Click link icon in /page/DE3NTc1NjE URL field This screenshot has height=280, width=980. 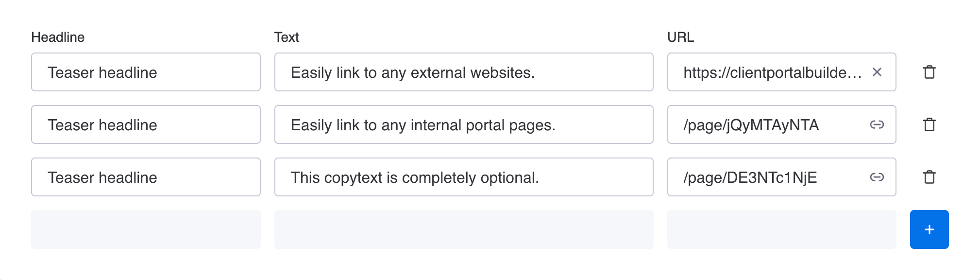[x=877, y=177]
